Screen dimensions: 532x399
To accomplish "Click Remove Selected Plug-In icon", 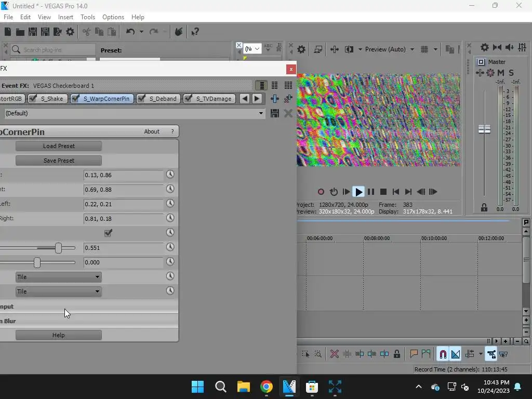I will click(x=288, y=99).
